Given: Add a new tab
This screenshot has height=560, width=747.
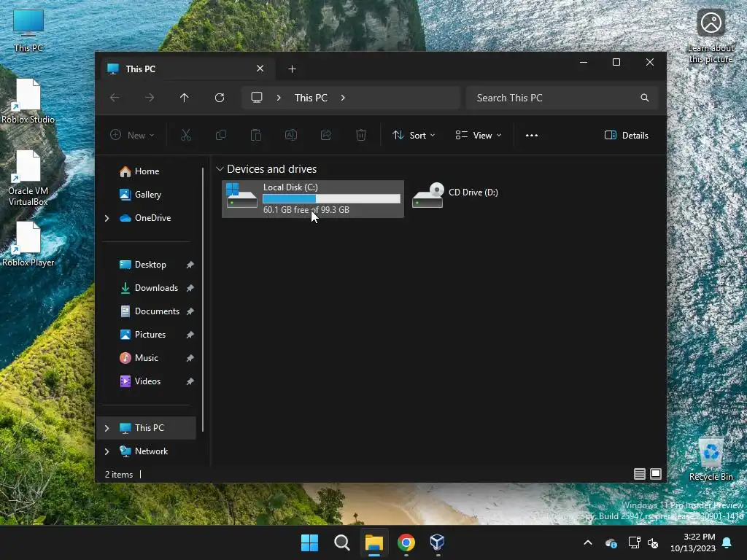Looking at the screenshot, I should (x=292, y=69).
